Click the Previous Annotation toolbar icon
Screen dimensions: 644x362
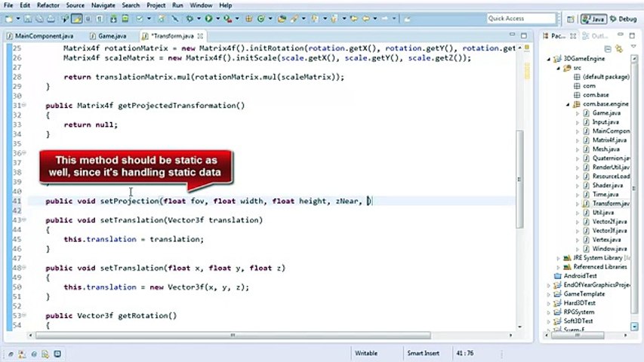(334, 19)
